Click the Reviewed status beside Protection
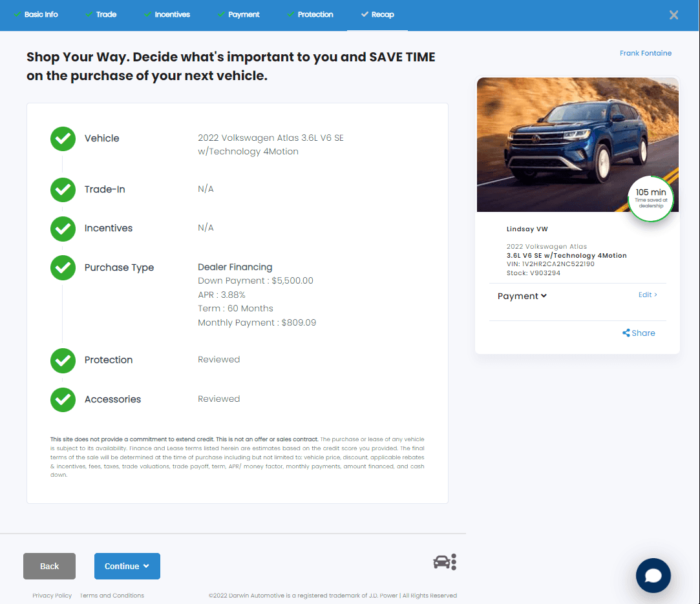 point(218,360)
